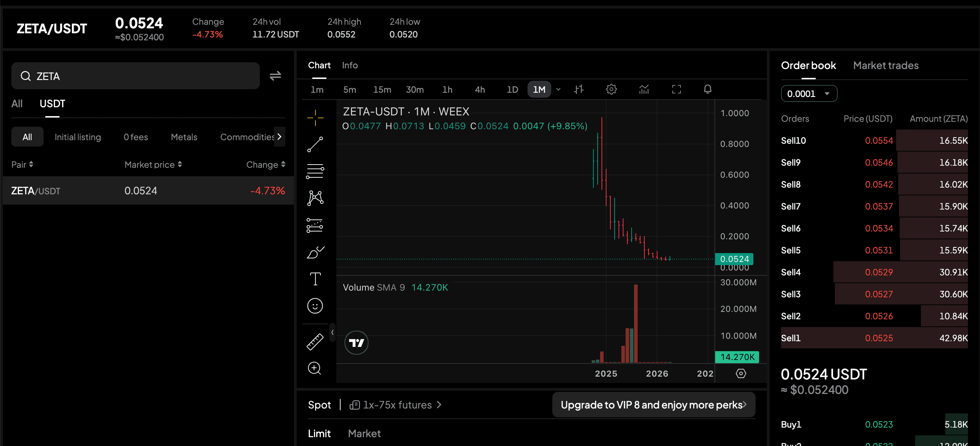Choose the brush drawing tool
Image resolution: width=980 pixels, height=446 pixels.
pyautogui.click(x=315, y=252)
